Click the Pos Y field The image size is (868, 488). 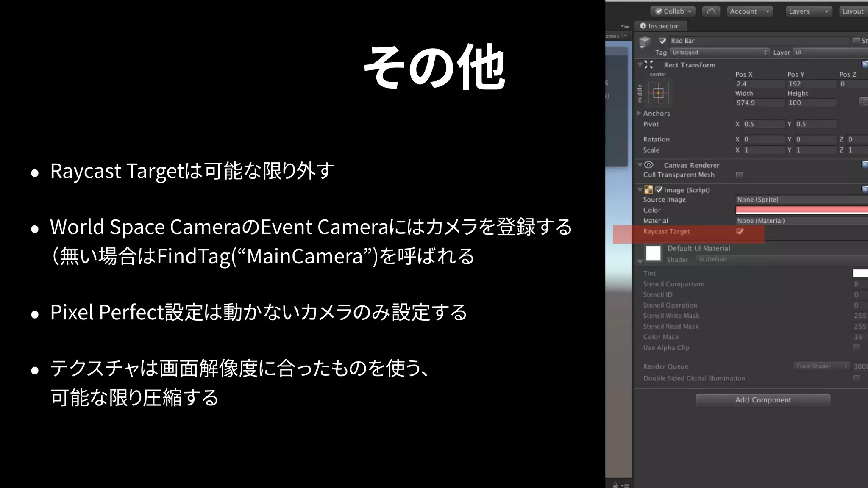pyautogui.click(x=812, y=84)
